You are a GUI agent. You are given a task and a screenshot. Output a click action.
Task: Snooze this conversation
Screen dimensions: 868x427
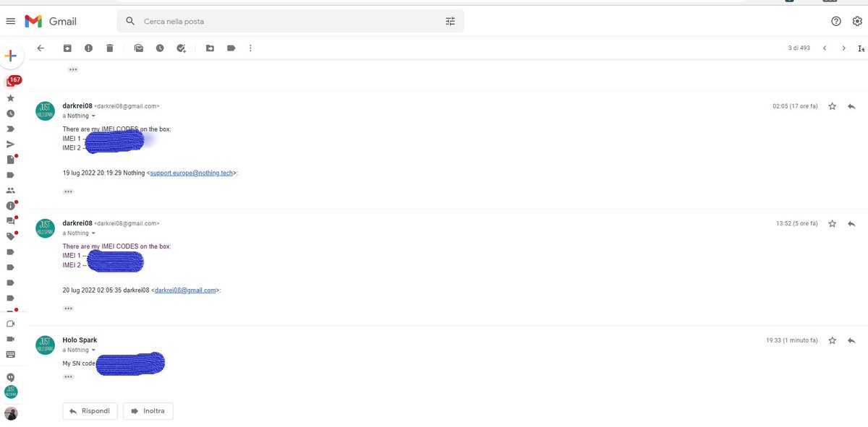tap(159, 48)
